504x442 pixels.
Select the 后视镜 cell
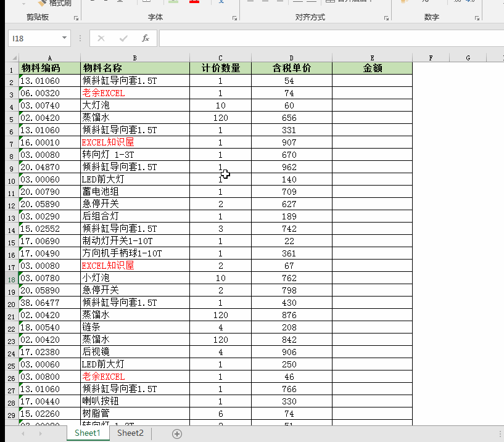tap(135, 352)
